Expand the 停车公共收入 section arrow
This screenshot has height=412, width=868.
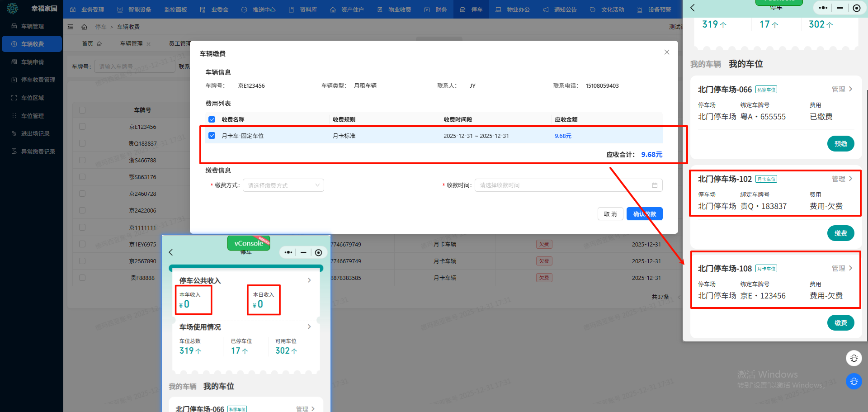tap(309, 280)
